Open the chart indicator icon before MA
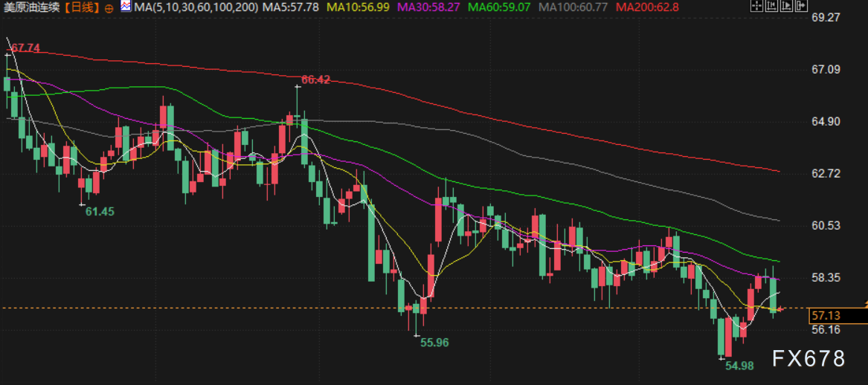868x385 pixels. point(126,7)
